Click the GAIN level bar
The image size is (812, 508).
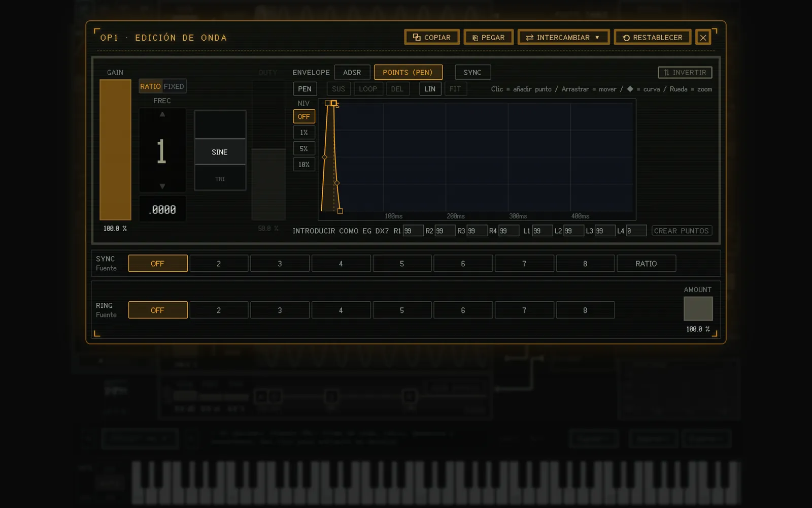(x=115, y=149)
